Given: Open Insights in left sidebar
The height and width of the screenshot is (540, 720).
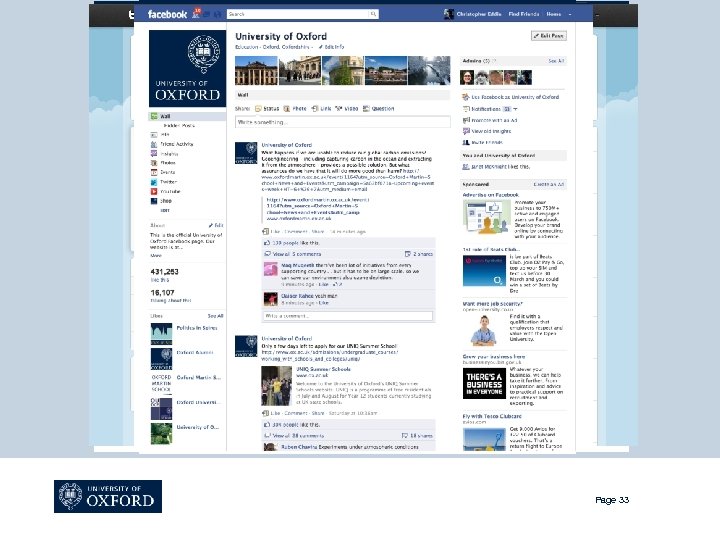Looking at the screenshot, I should (164, 154).
